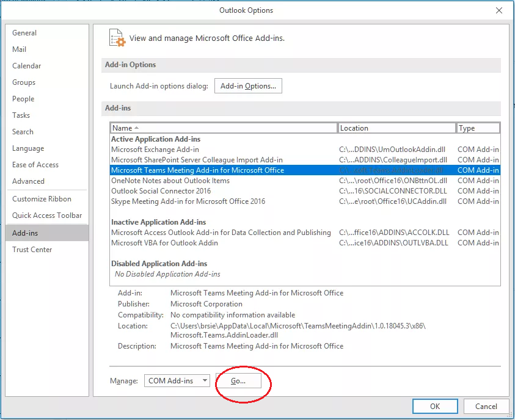Click the Location column header
This screenshot has width=515, height=420.
click(396, 128)
